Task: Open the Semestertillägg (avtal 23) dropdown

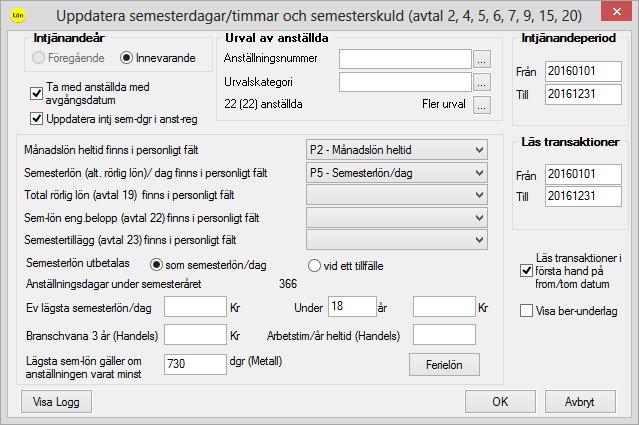Action: [397, 240]
